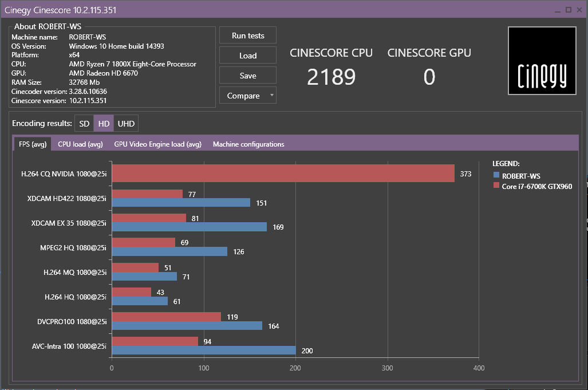The height and width of the screenshot is (390, 588).
Task: Select H.264 CQ NVIDIA 1080@25i label
Action: 64,174
